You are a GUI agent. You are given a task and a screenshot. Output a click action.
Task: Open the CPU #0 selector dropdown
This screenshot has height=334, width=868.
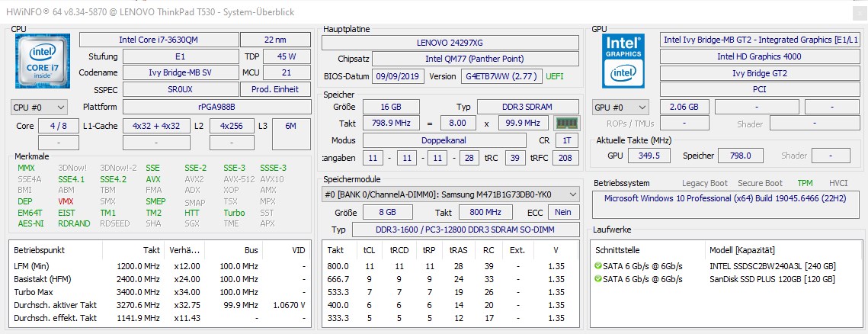click(40, 107)
